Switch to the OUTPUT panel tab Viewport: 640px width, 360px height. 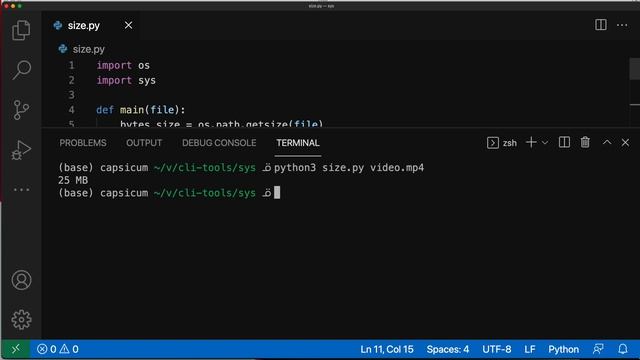point(144,143)
